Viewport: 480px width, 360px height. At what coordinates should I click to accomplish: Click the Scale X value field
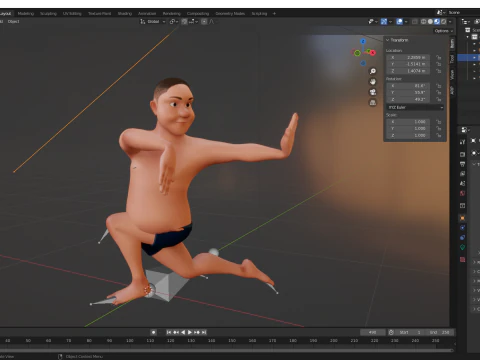[408, 122]
